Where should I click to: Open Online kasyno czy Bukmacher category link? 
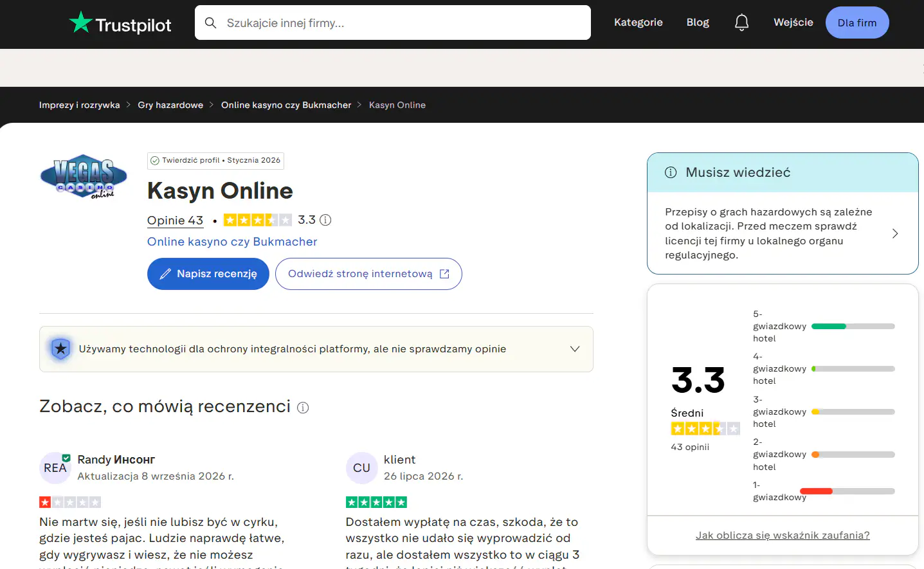tap(232, 242)
